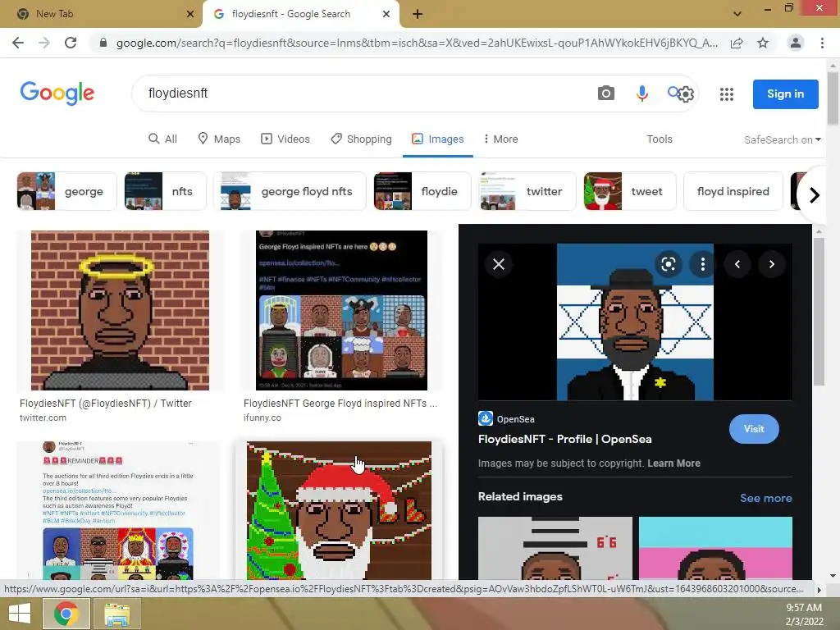Click the main page vertical scrollbar thumb
The height and width of the screenshot is (630, 840).
click(x=833, y=98)
